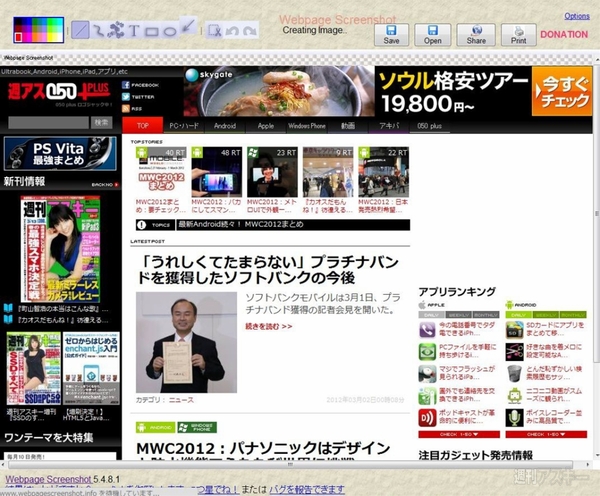Click the WINDOWS PHONE tag icon
Viewport: 600px width, 496px height.
(197, 427)
